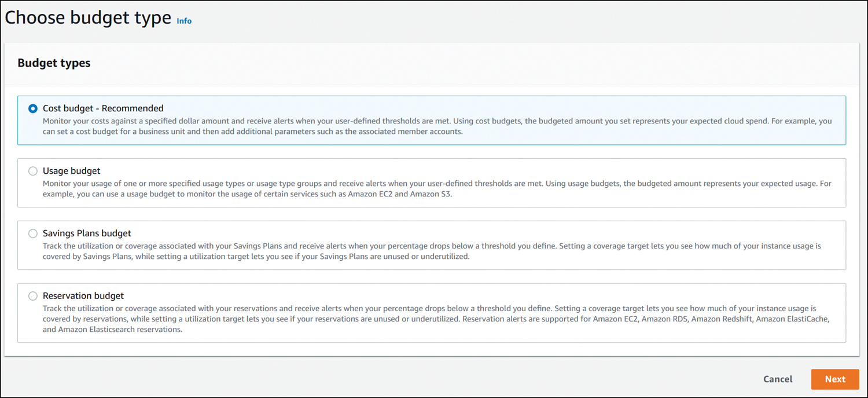Image resolution: width=868 pixels, height=398 pixels.
Task: Click the Reservation budget description paragraph
Action: point(436,319)
